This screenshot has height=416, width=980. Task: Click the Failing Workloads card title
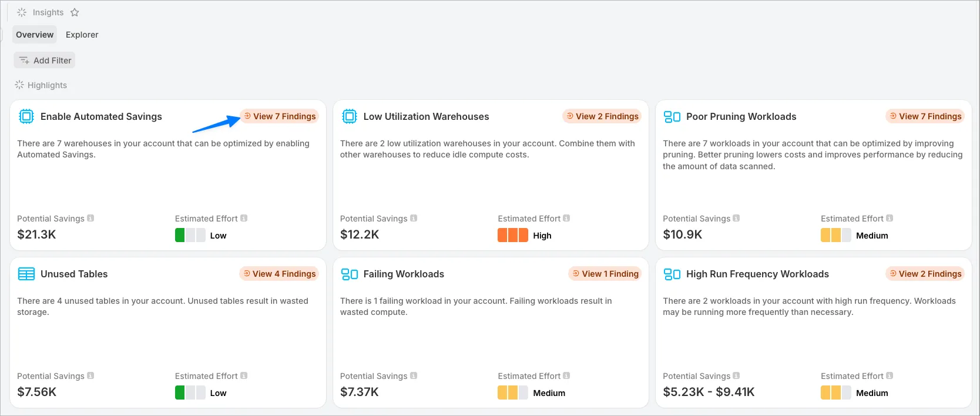(404, 274)
